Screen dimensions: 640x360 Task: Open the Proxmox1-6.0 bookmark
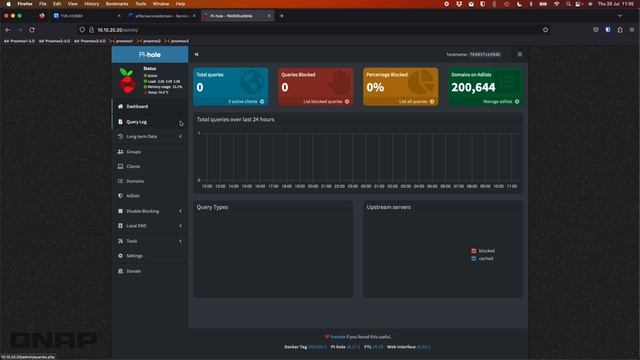pyautogui.click(x=19, y=41)
